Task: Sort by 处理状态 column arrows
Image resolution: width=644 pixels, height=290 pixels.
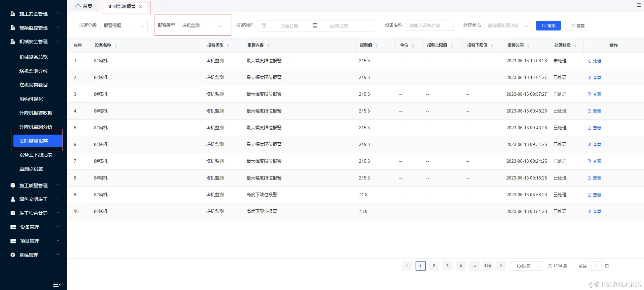Action: [x=575, y=46]
